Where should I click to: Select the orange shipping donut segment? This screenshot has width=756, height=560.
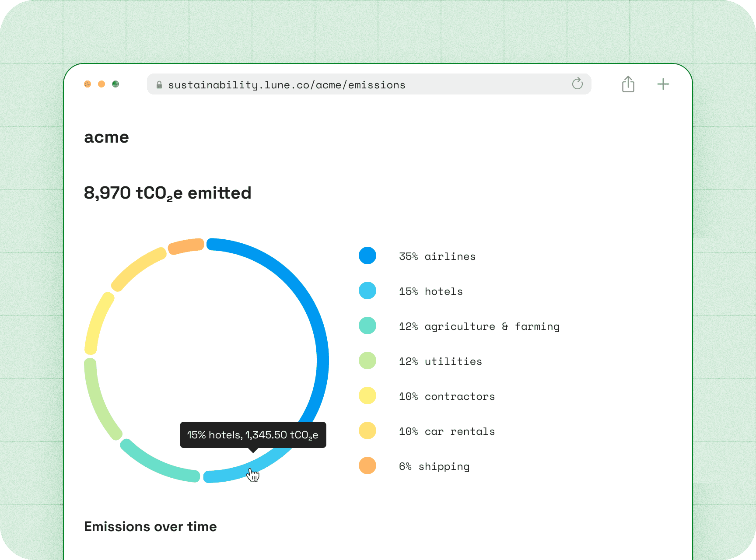coord(187,246)
